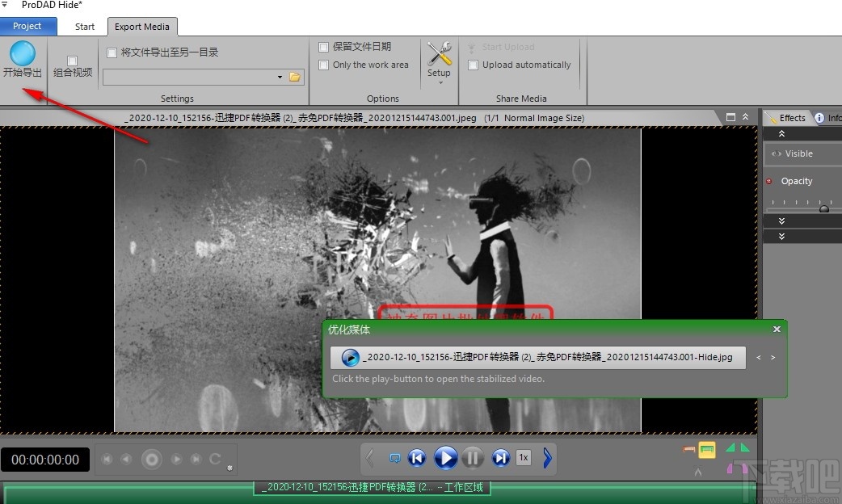
Task: Open the optimized Hide.jpg with popup play button
Action: point(350,358)
